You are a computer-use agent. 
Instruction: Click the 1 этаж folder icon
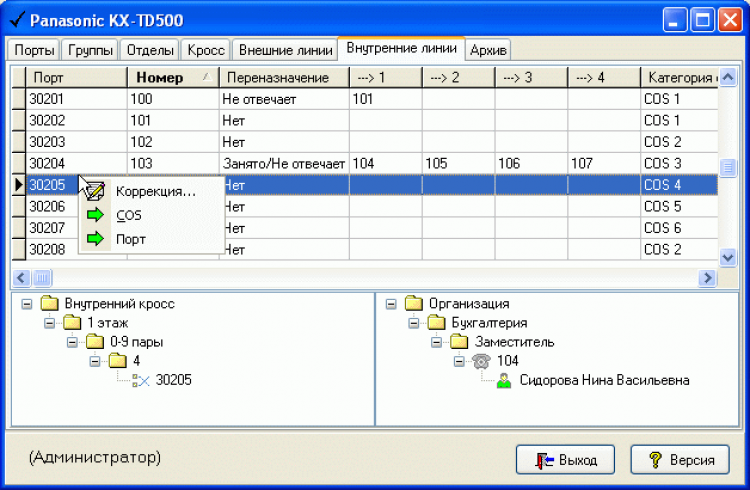point(72,322)
